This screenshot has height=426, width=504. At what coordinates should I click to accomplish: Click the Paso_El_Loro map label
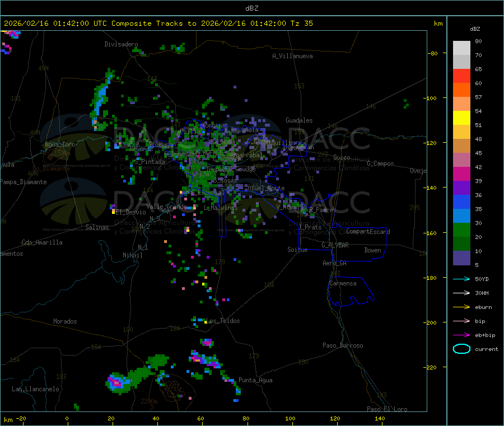(387, 409)
